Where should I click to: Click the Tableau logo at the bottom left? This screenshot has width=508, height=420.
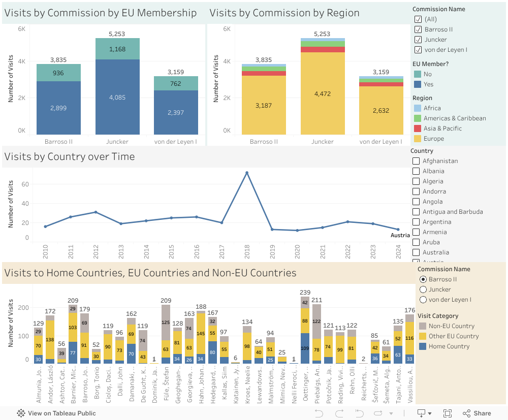[x=20, y=413]
